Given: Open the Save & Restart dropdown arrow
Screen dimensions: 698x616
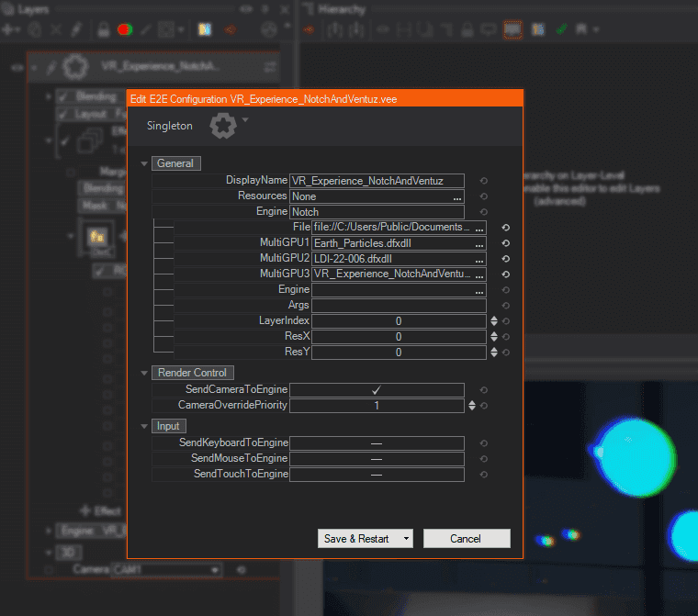Looking at the screenshot, I should (406, 539).
